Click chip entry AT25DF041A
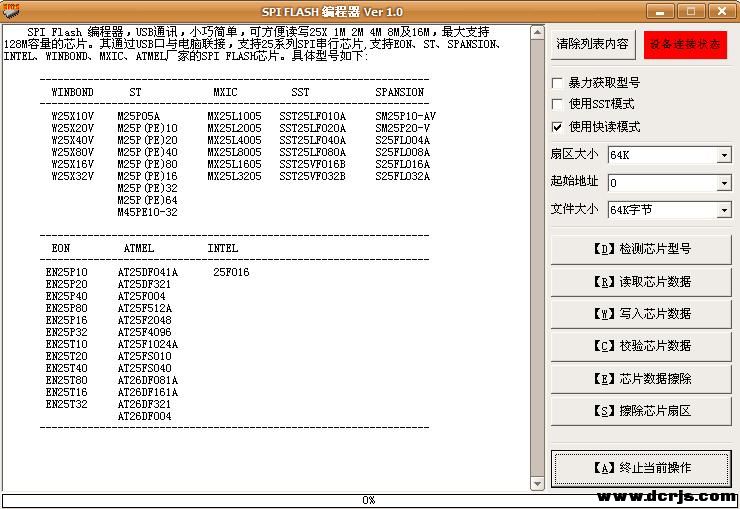The height and width of the screenshot is (509, 740). pos(148,273)
